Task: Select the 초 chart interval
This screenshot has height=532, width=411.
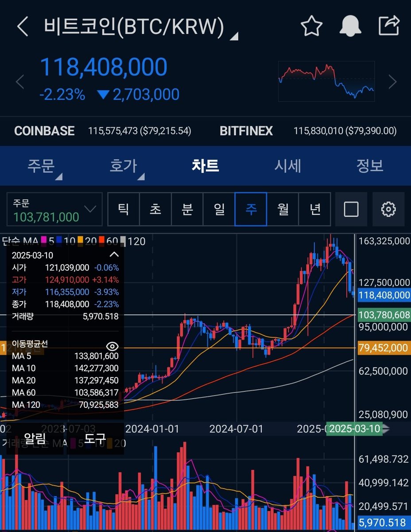Action: tap(155, 209)
